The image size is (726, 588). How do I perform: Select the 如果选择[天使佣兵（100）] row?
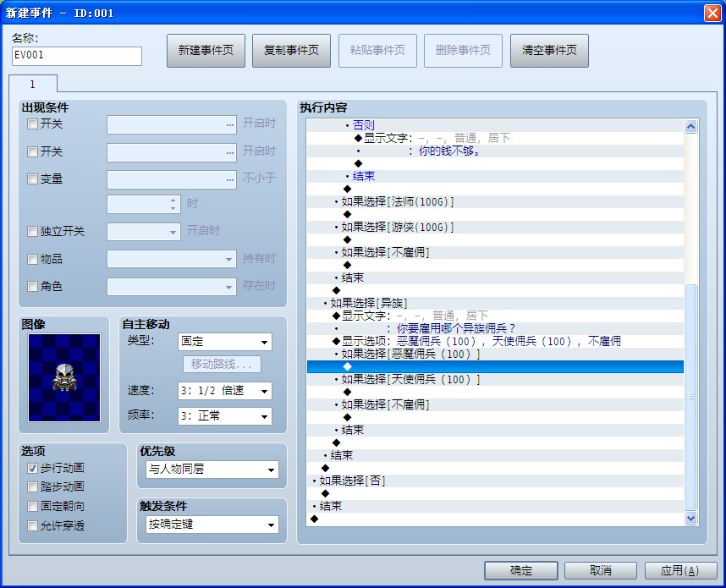coord(495,380)
